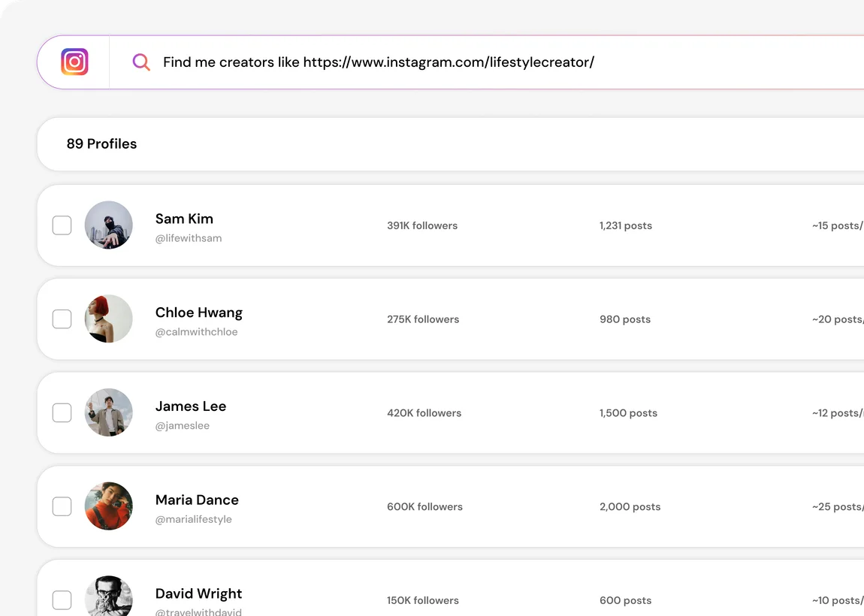Click the 89 Profiles count label
Image resolution: width=864 pixels, height=616 pixels.
(x=101, y=143)
